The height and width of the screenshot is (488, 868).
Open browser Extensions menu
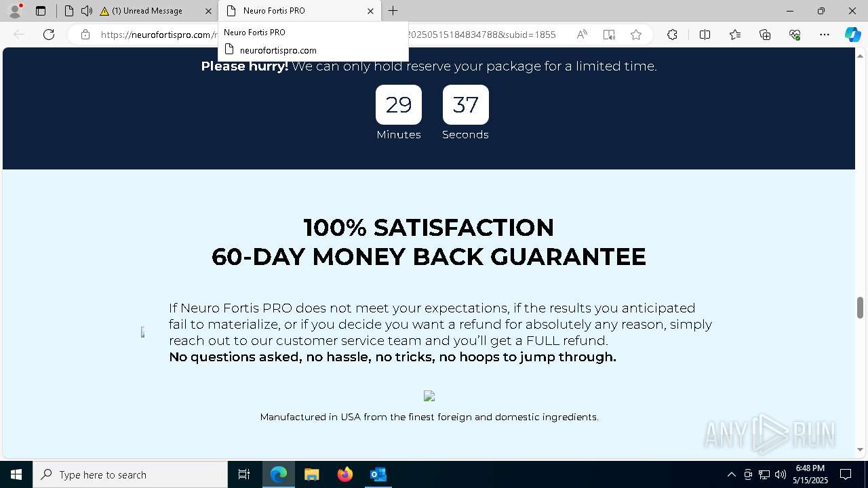coord(672,35)
